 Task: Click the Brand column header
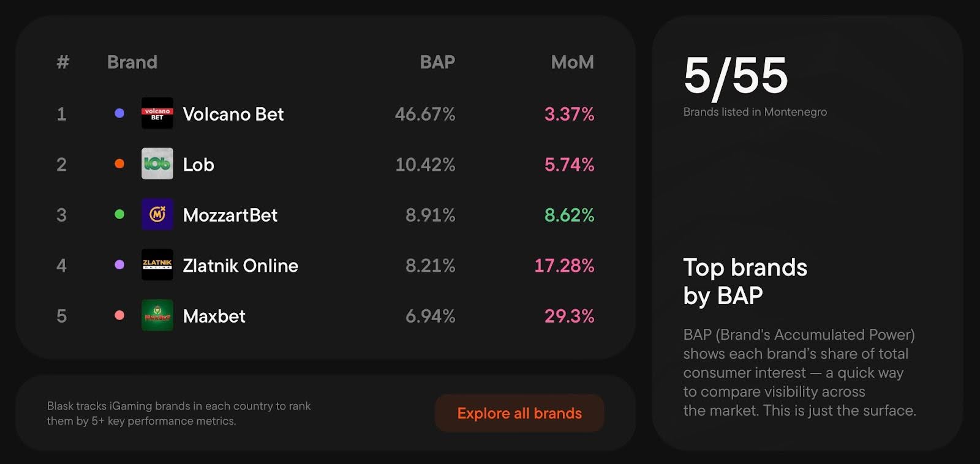[x=132, y=62]
